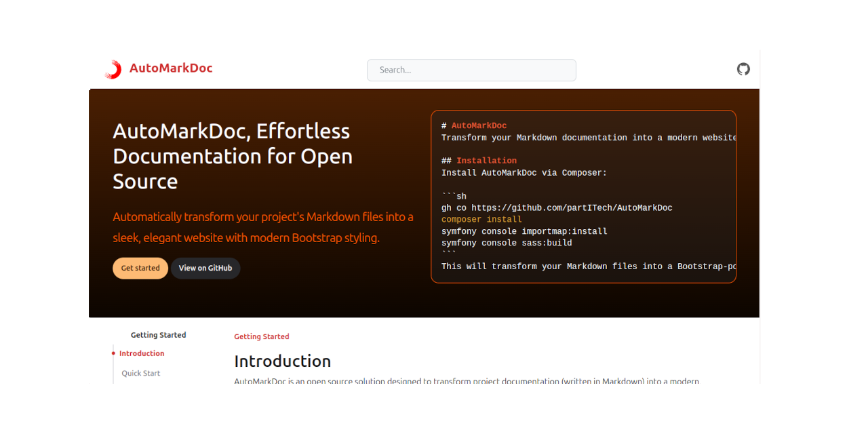Screen dimensions: 868x434
Task: Open the GitHub octocat icon in header
Action: (743, 69)
